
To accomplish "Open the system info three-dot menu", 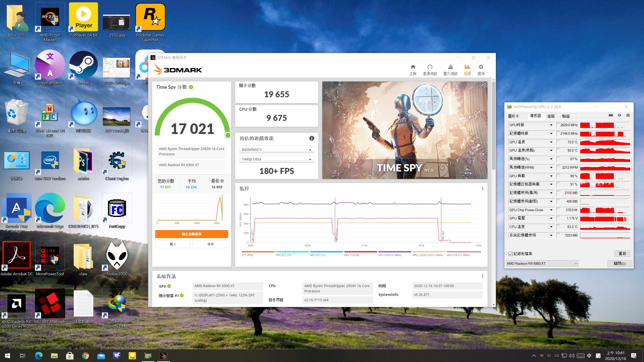I will coord(482,276).
